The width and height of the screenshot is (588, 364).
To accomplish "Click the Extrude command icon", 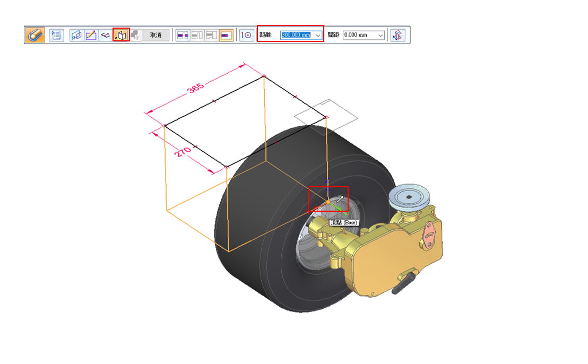I will 34,35.
